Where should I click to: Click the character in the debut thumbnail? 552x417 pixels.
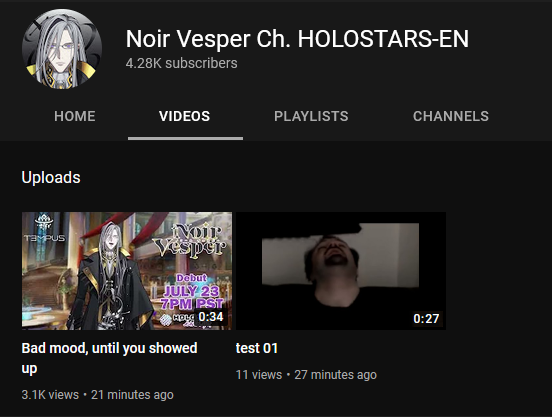[x=110, y=276]
